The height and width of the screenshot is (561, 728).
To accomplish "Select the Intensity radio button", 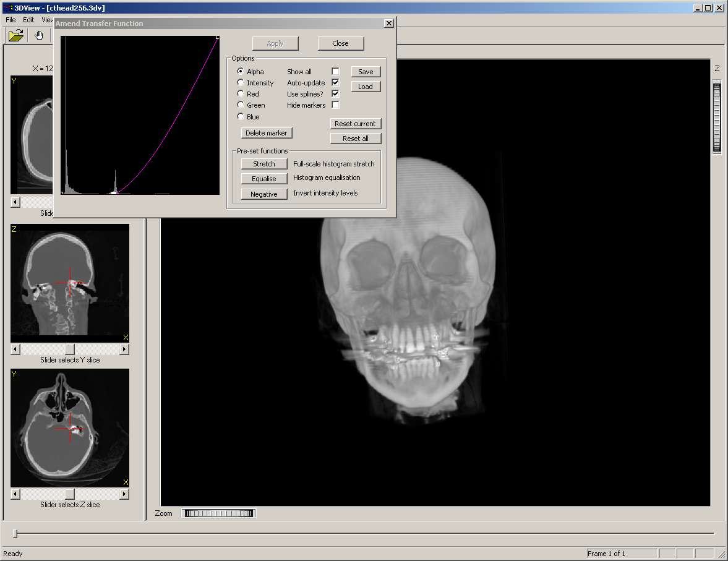I will [241, 83].
